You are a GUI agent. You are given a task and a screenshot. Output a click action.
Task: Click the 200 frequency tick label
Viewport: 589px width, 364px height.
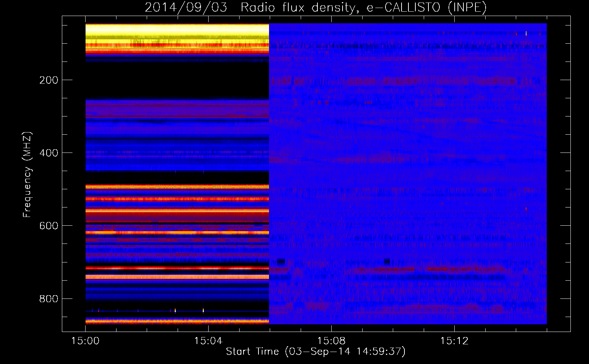(49, 80)
